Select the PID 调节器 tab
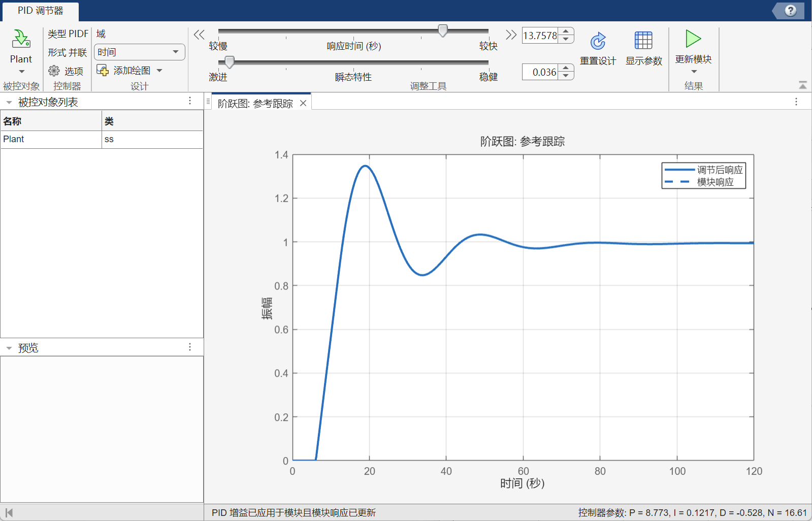 [x=40, y=11]
